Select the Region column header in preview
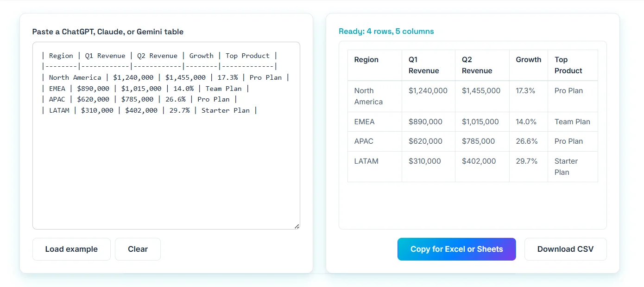The image size is (644, 287). pos(366,59)
